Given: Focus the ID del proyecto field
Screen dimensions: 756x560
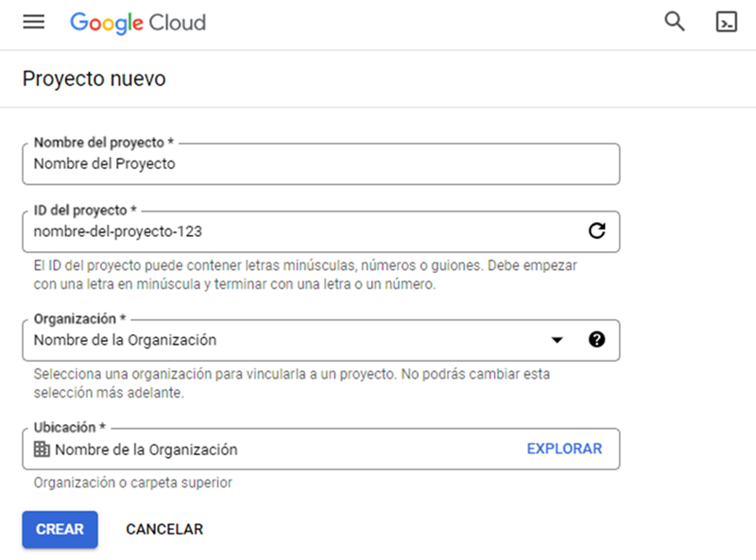Looking at the screenshot, I should 321,231.
